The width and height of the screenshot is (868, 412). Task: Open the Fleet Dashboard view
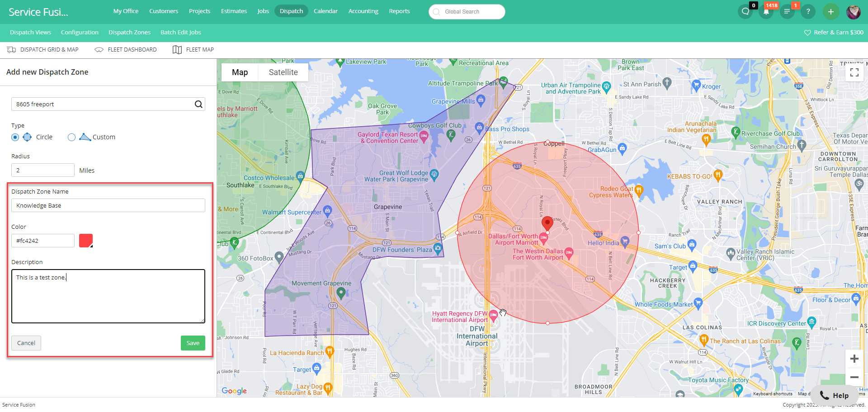[x=126, y=50]
